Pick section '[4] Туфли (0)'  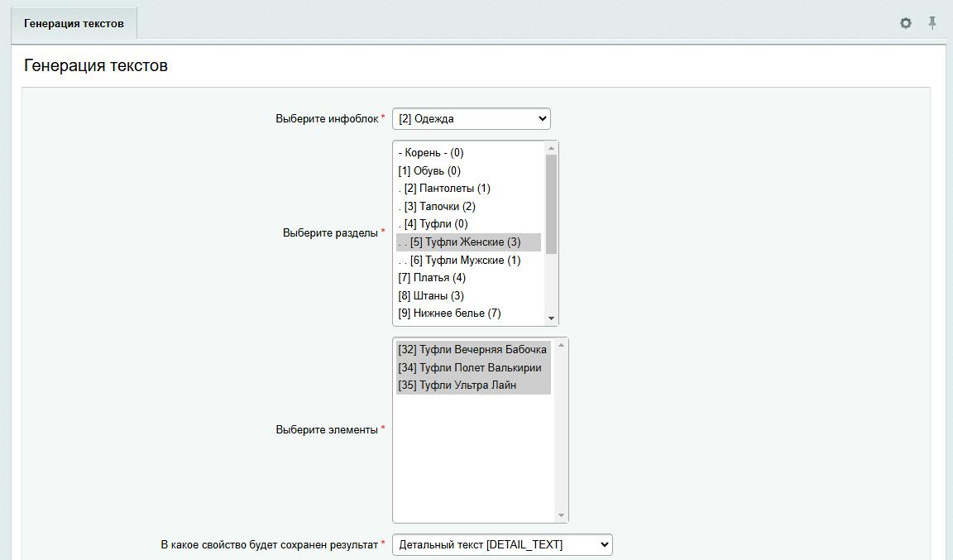coord(433,224)
